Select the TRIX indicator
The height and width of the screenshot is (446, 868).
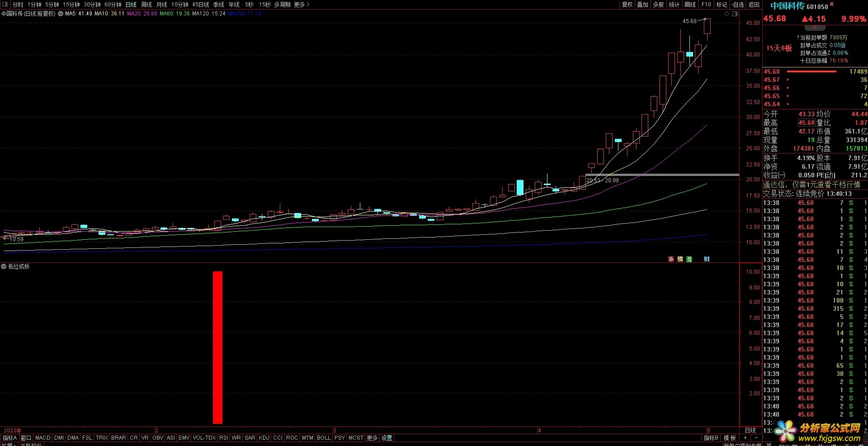point(102,438)
